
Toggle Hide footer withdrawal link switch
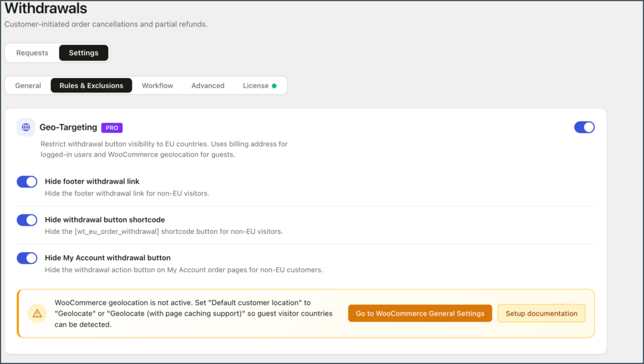point(27,182)
